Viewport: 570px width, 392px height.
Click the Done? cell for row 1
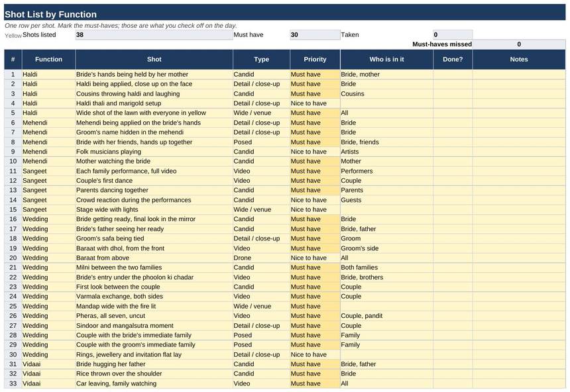click(x=453, y=74)
